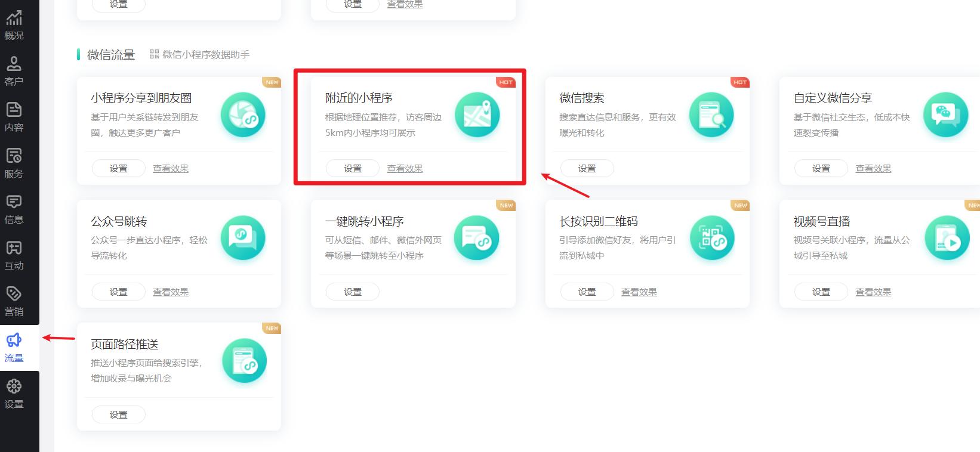Image resolution: width=980 pixels, height=452 pixels.
Task: Open 服务 services in the sidebar
Action: (14, 163)
